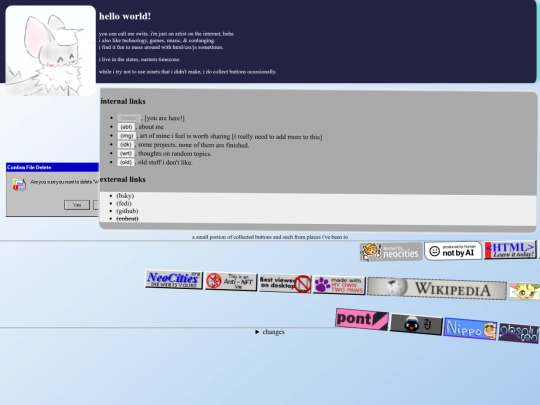The height and width of the screenshot is (405, 540).
Task: Click the dark penguin face badge
Action: click(x=416, y=324)
